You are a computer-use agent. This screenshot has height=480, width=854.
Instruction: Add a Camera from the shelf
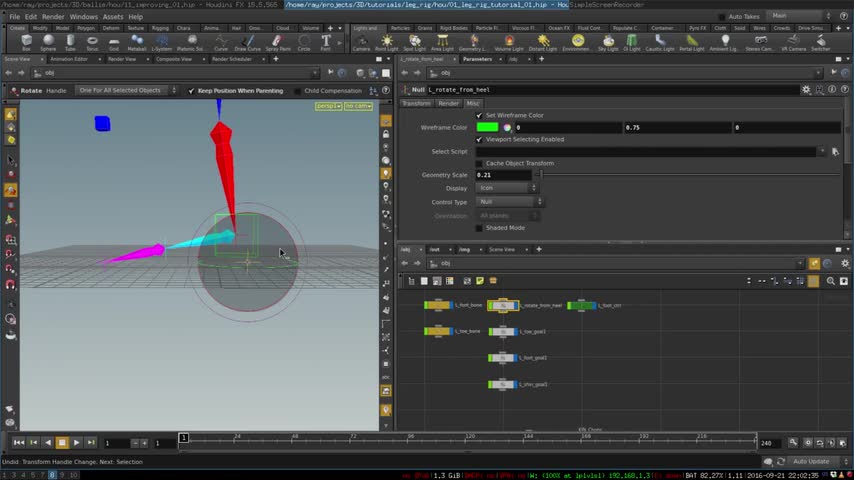[x=361, y=43]
